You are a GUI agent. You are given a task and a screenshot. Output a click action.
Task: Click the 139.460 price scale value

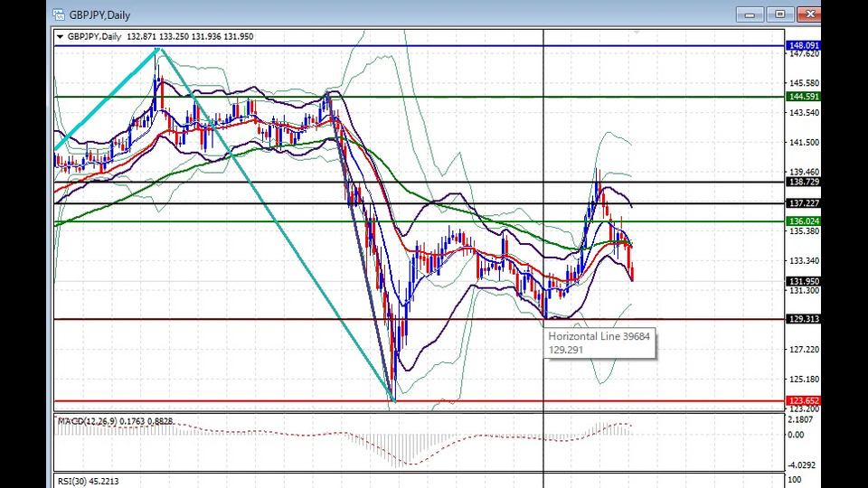[805, 172]
